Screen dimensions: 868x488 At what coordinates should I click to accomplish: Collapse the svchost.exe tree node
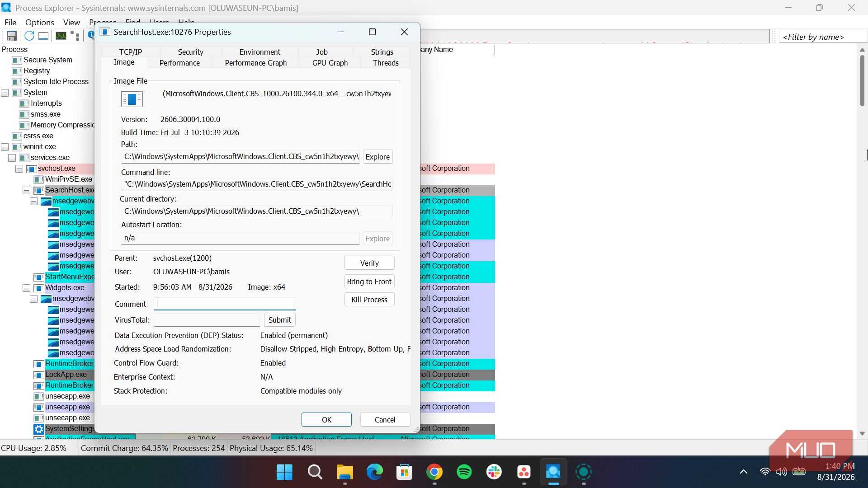(19, 169)
